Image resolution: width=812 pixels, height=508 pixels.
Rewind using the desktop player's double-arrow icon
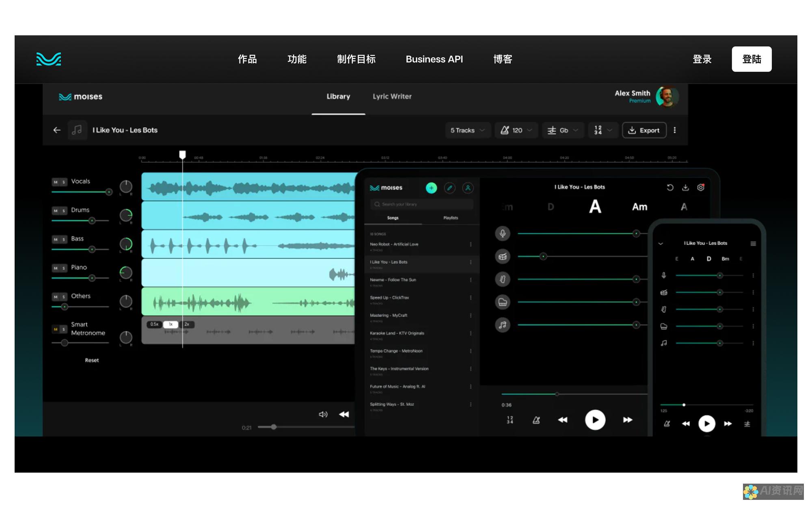[344, 414]
